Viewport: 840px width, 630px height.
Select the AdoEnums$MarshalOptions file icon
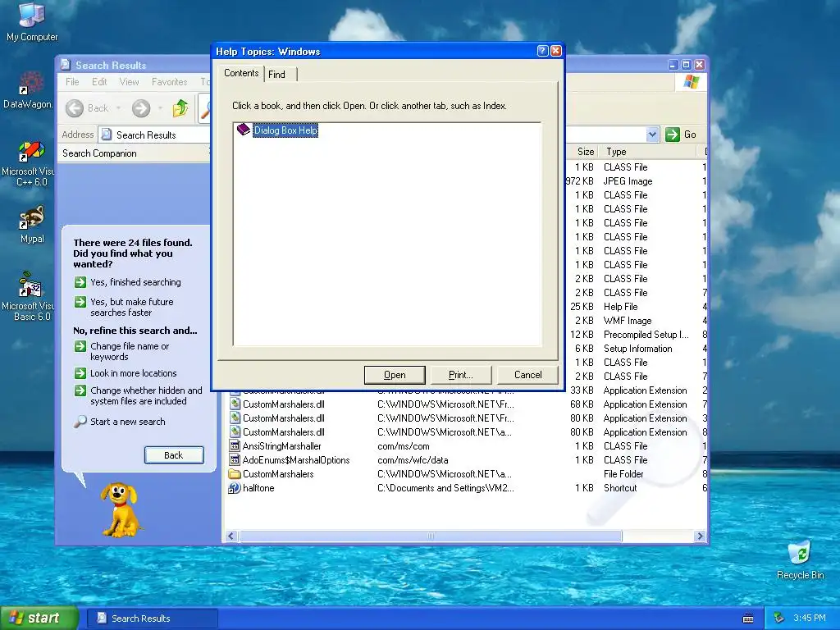tap(235, 460)
